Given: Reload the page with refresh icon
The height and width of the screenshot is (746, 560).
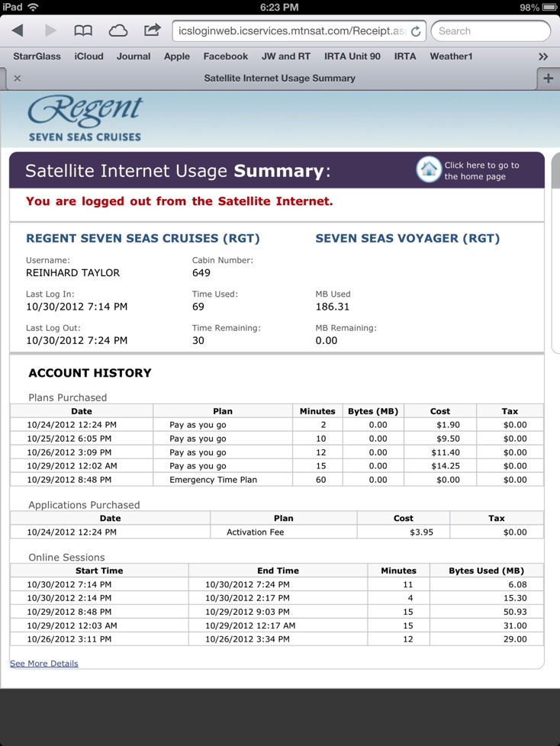Looking at the screenshot, I should [x=416, y=31].
